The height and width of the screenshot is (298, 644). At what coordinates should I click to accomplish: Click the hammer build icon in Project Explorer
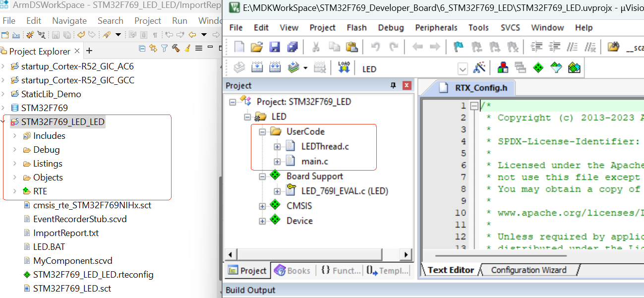click(176, 49)
